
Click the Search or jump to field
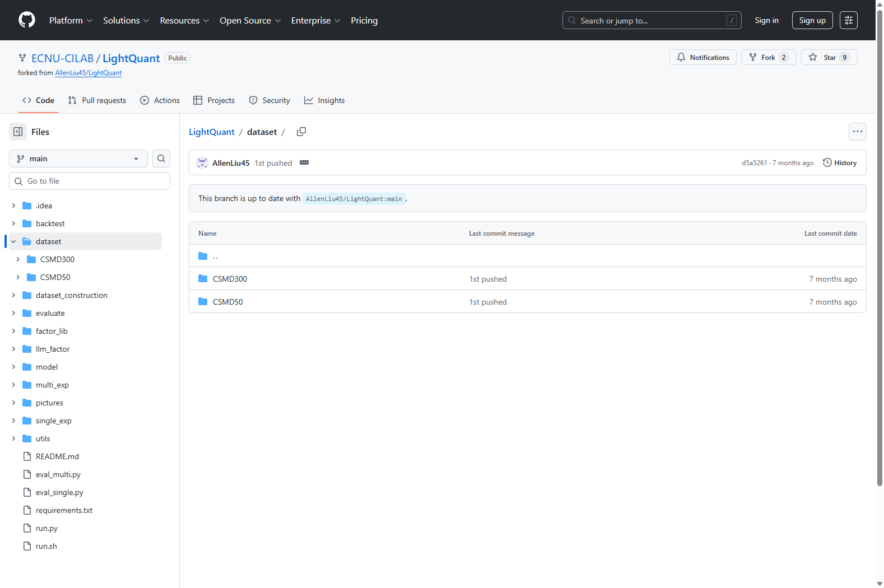point(652,20)
